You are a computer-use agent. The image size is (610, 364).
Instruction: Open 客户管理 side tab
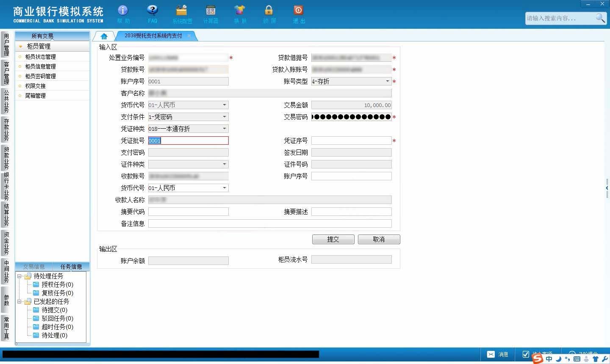(x=6, y=73)
